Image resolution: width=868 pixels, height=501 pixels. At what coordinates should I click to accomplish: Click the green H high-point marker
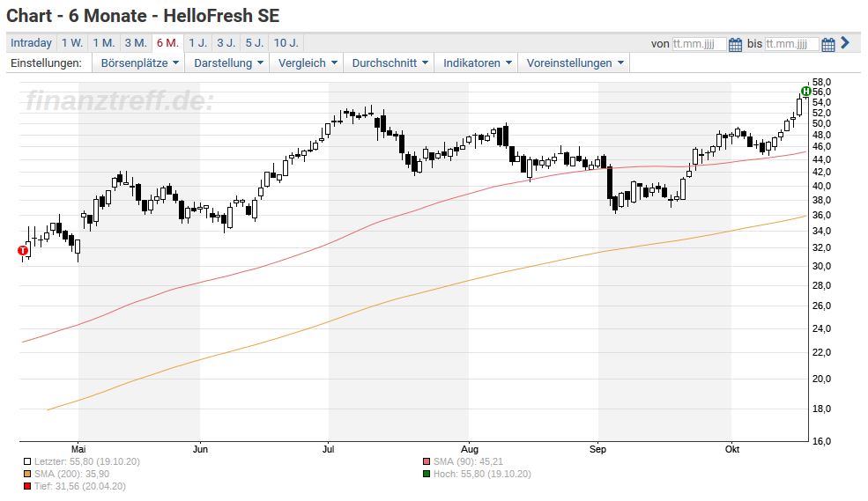tap(806, 92)
